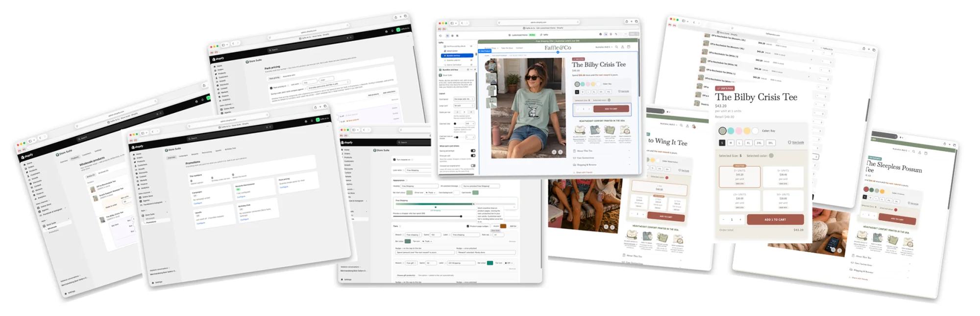
Task: Open the Free gift reward dropdown
Action: click(411, 263)
